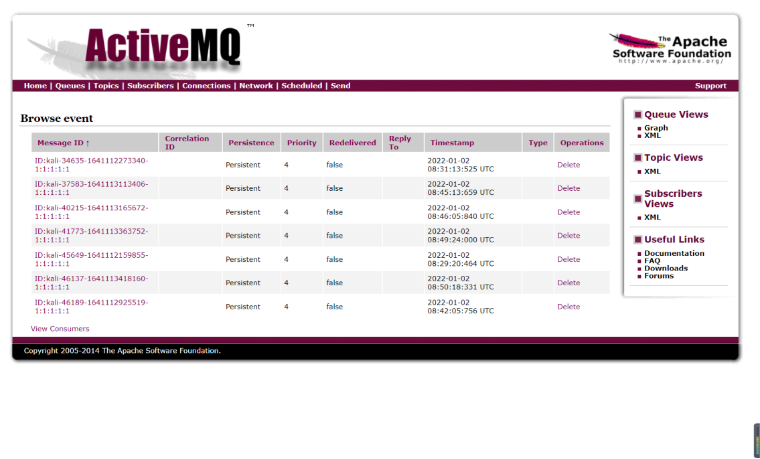Screen dimensions: 760x459
Task: Click timestamp 08:45:13:659 UTC
Action: click(x=460, y=188)
